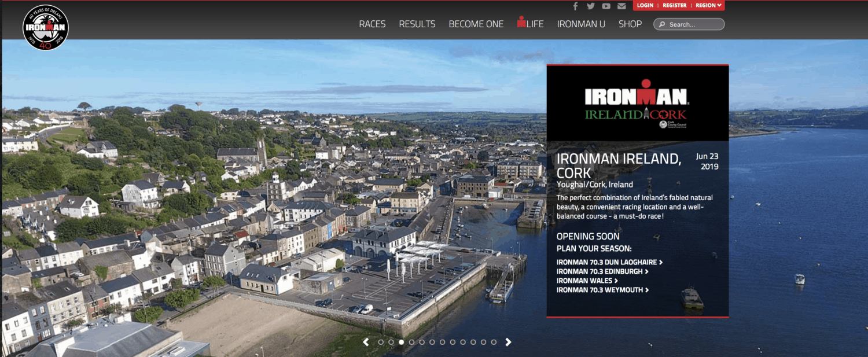868x357 pixels.
Task: Click the Youghal/Cork, Ireland location text
Action: coord(595,185)
